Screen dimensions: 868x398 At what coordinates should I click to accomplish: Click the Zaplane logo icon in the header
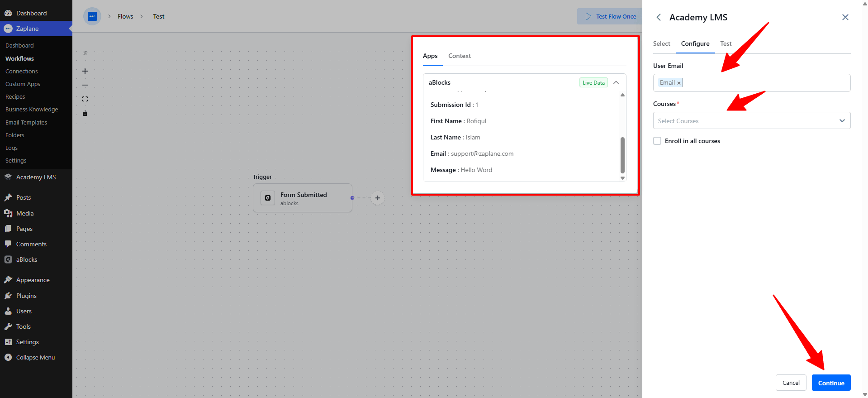(x=92, y=17)
